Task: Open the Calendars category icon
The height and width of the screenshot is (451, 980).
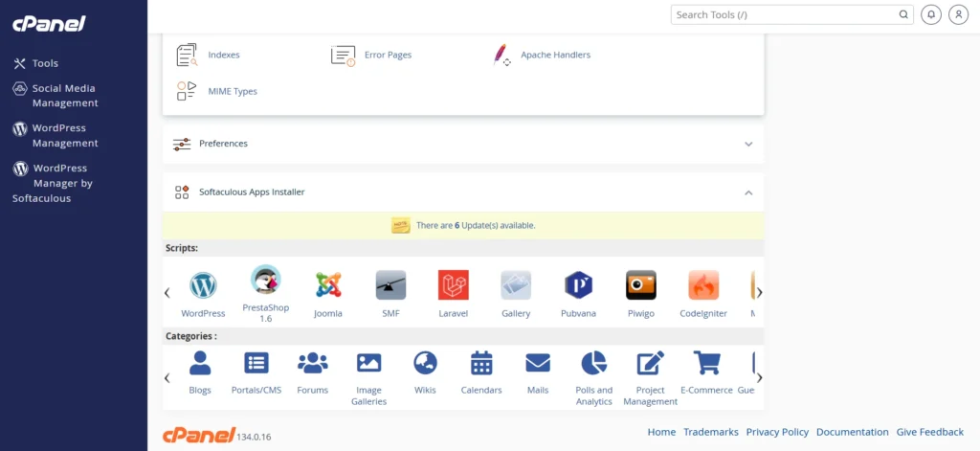Action: [481, 363]
